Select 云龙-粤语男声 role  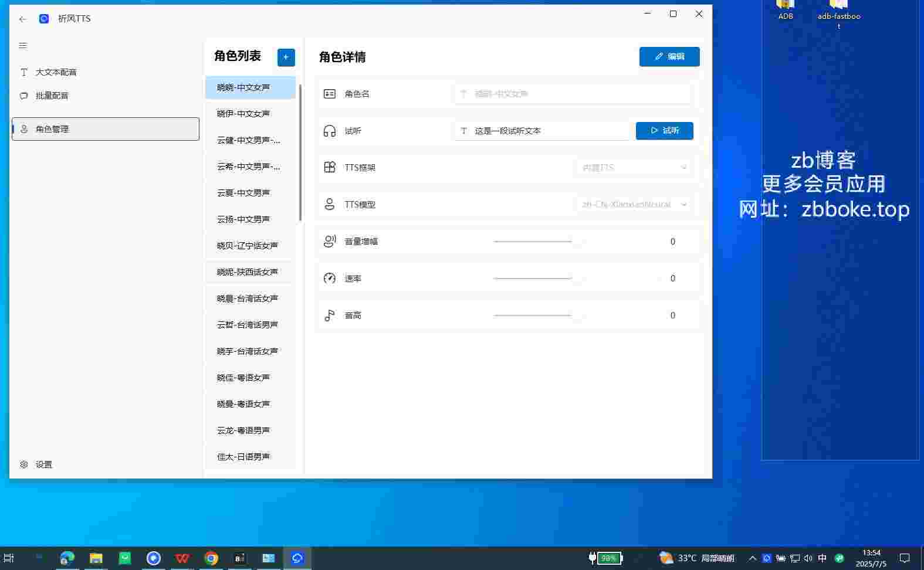tap(251, 430)
